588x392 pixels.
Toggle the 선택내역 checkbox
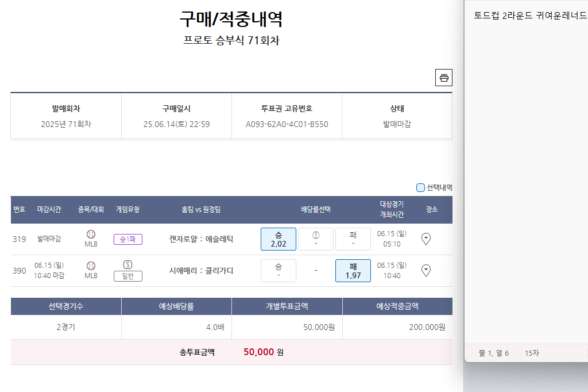coord(420,187)
